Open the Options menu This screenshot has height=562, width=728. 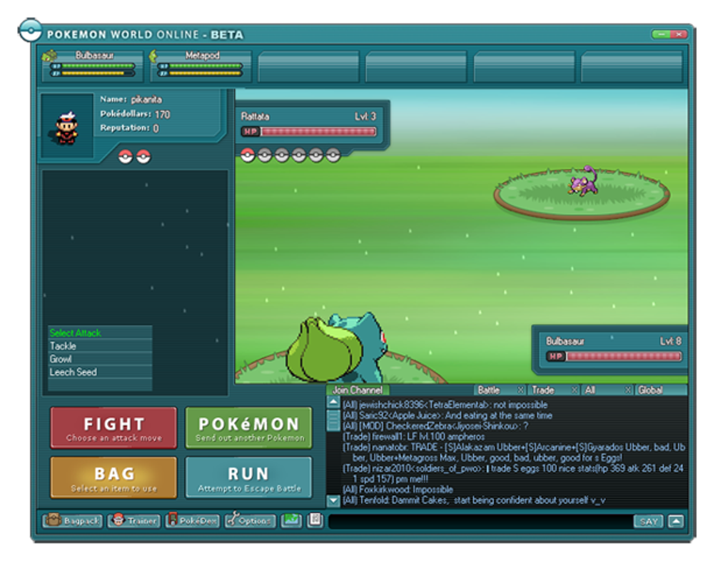[x=251, y=521]
